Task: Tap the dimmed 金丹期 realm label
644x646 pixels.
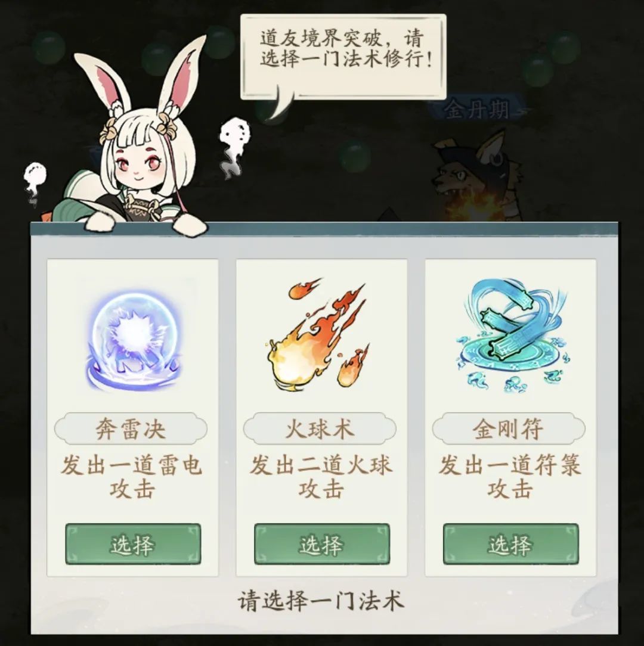Action: click(x=476, y=109)
